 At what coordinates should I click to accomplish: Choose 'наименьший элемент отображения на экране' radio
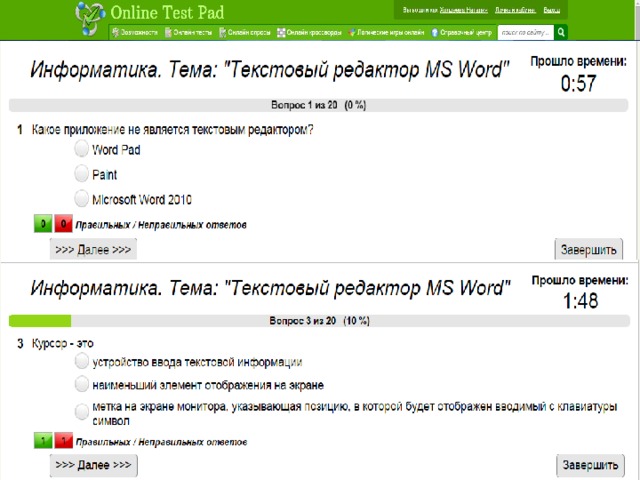(x=82, y=384)
